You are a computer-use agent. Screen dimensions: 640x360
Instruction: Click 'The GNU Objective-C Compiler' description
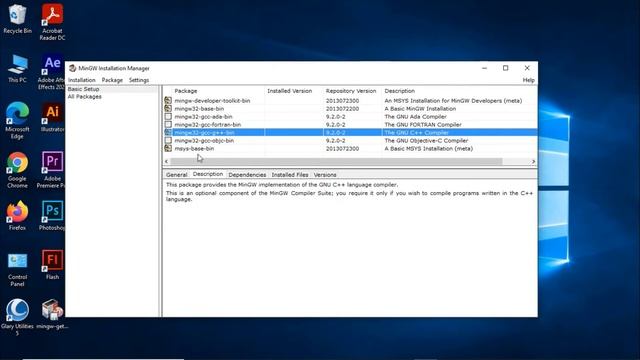426,140
